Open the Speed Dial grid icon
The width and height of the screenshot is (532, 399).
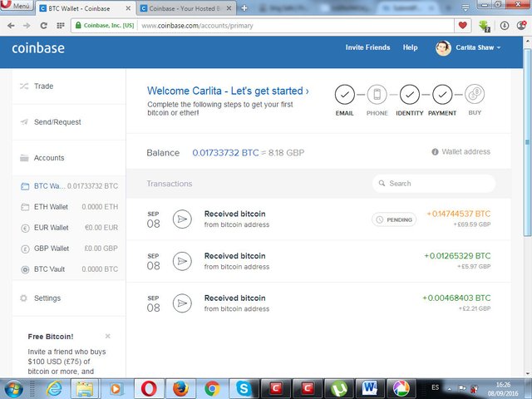tap(61, 26)
